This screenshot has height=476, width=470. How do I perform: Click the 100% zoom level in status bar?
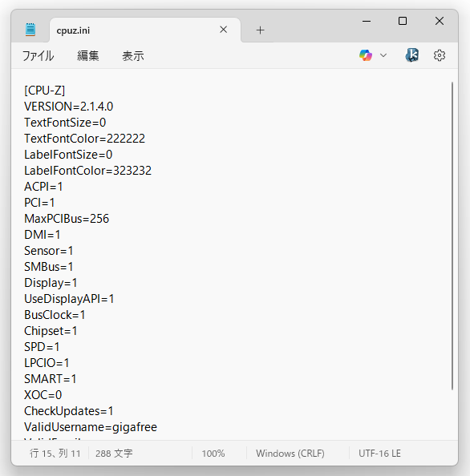click(x=213, y=454)
